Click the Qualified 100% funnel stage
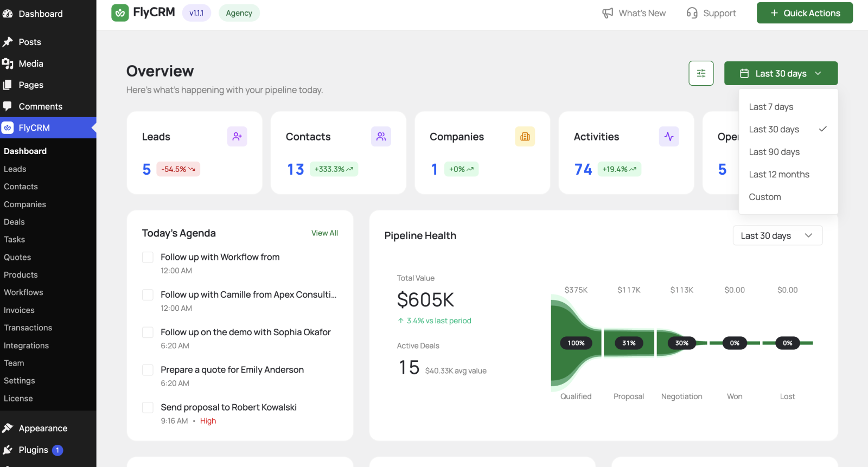The image size is (868, 467). pyautogui.click(x=576, y=343)
